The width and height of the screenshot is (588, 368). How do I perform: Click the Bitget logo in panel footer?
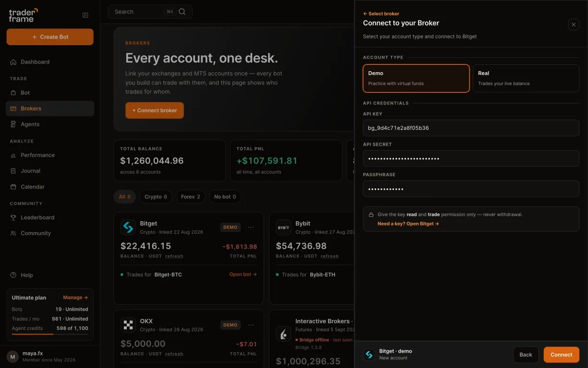369,355
